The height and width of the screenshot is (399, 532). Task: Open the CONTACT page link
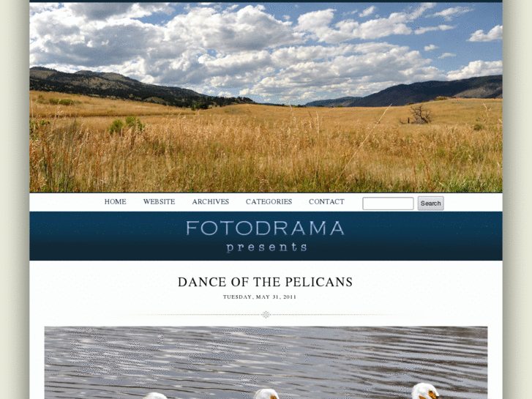tap(326, 202)
